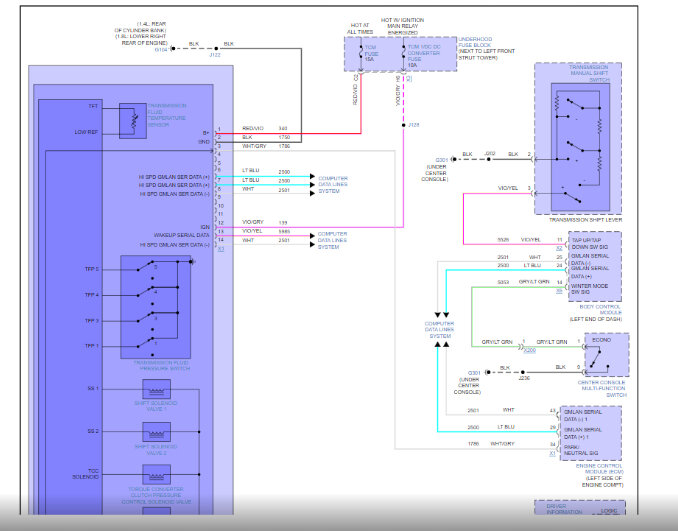Open the G104 ground reference
The height and width of the screenshot is (531, 678).
tap(162, 48)
